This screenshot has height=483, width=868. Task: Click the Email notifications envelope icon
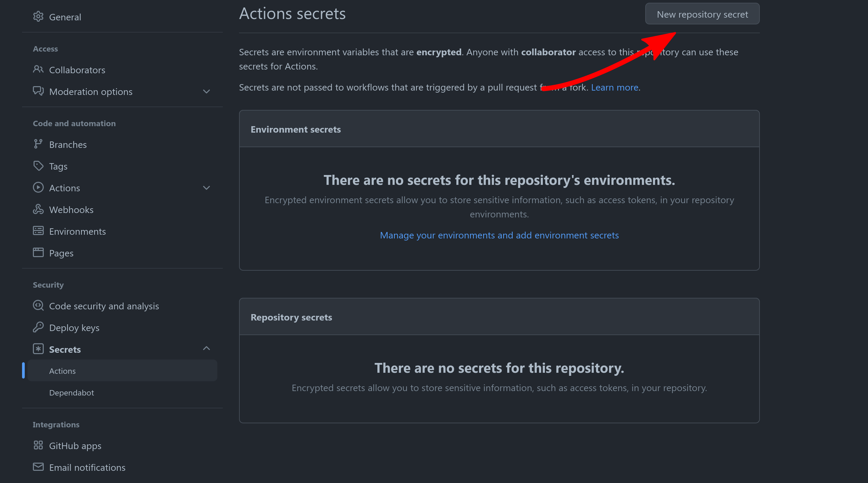(x=38, y=467)
